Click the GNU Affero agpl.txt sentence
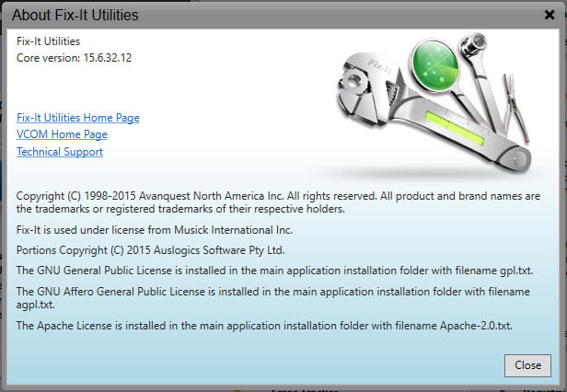The image size is (567, 392). click(x=273, y=298)
